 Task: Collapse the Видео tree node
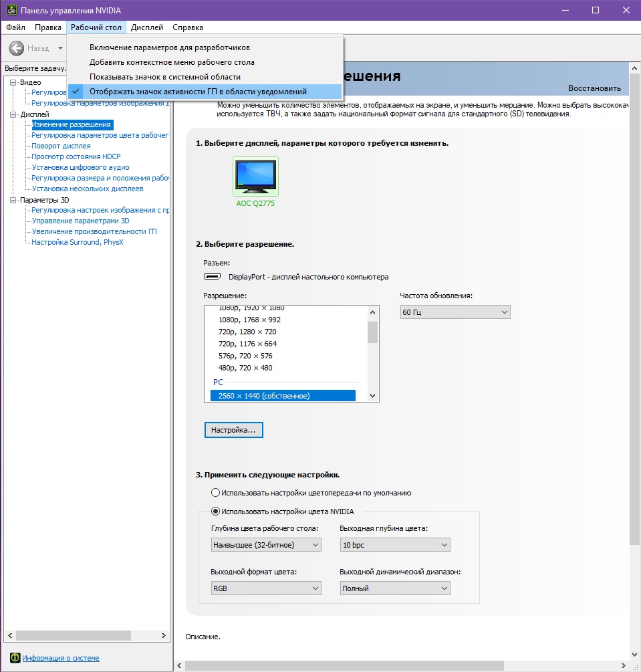point(13,82)
